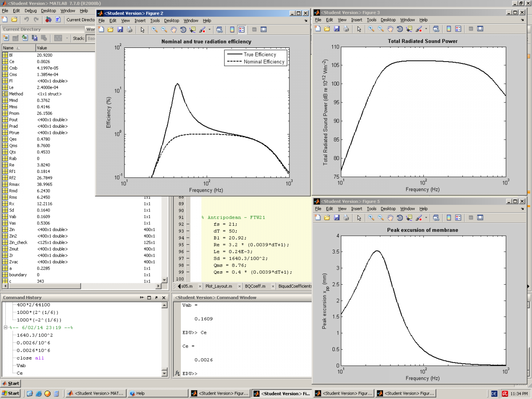Open Tools menu in Figure 3
The width and height of the screenshot is (532, 399).
[372, 20]
